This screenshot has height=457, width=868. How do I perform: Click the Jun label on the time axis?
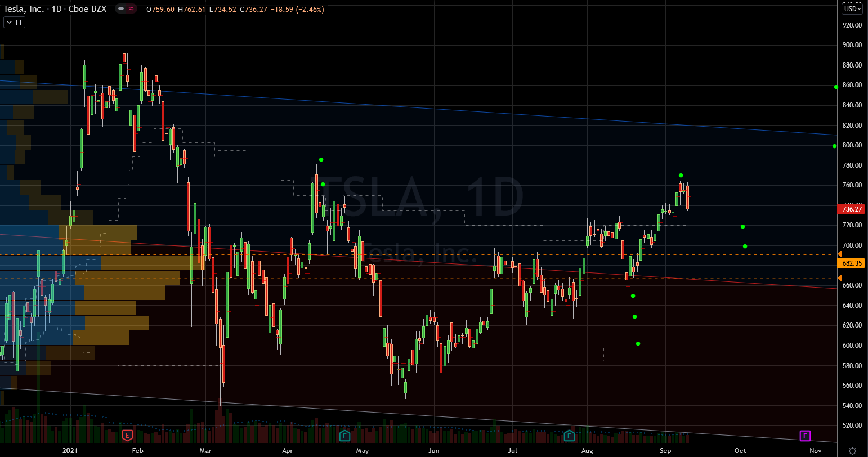click(x=433, y=451)
